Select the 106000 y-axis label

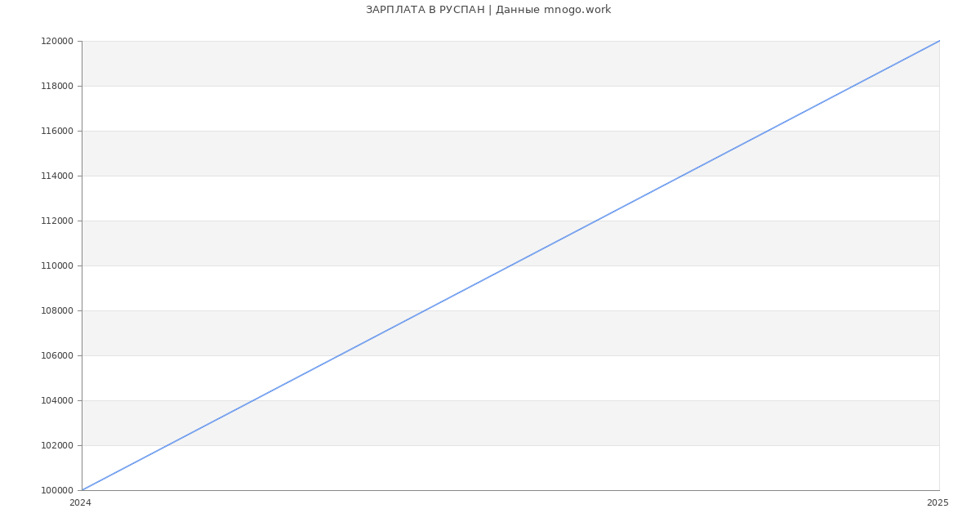tap(57, 355)
